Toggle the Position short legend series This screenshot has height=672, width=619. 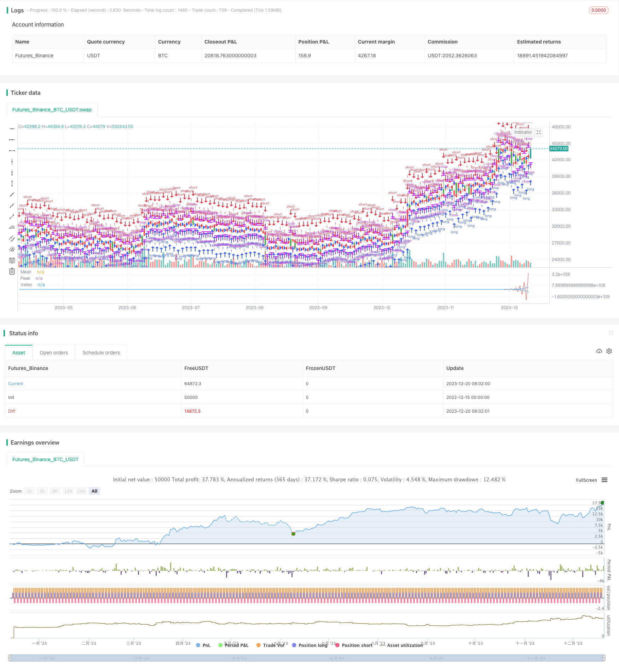pyautogui.click(x=354, y=645)
